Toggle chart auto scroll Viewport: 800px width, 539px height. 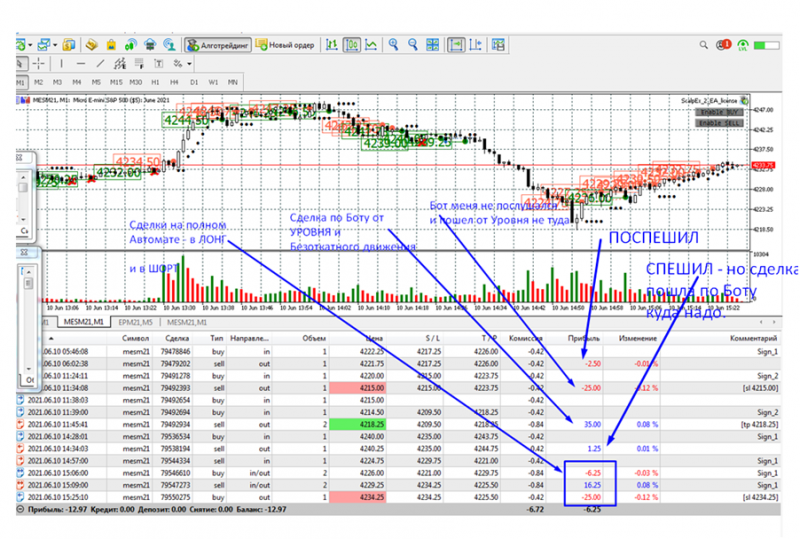456,45
